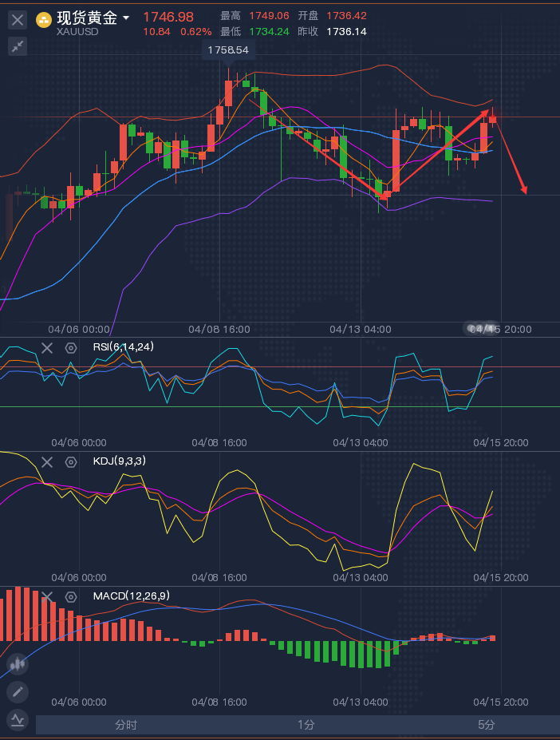Select the pencil drawing tool
Viewport: 560px width, 740px height.
click(18, 692)
